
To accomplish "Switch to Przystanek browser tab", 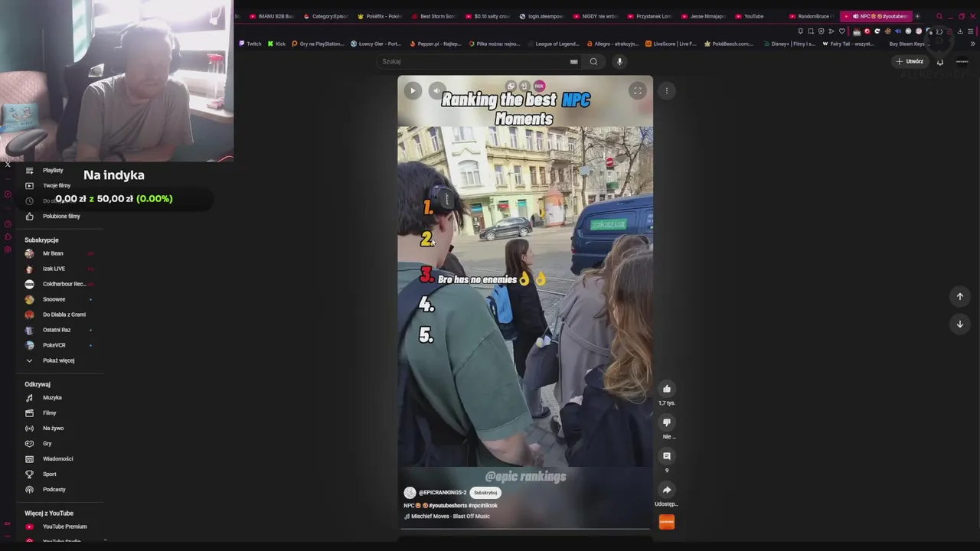I will pyautogui.click(x=649, y=16).
